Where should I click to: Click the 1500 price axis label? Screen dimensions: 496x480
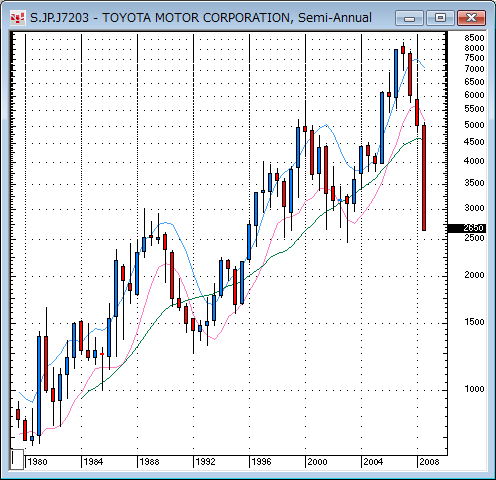tap(474, 322)
